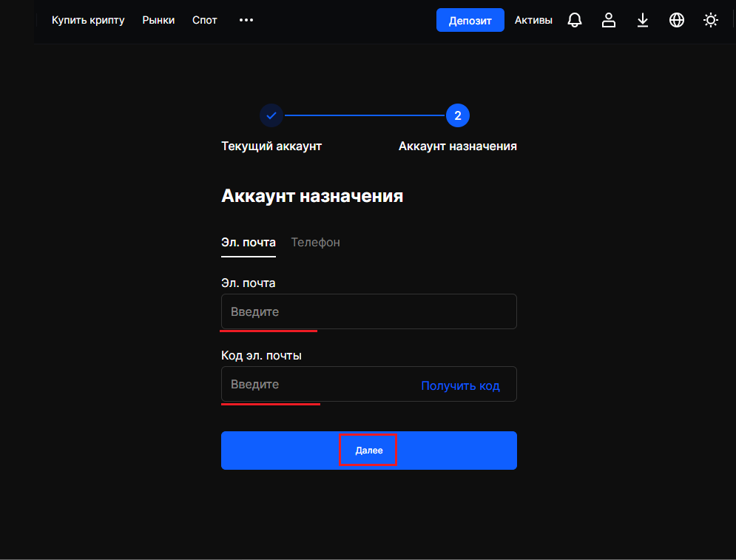The height and width of the screenshot is (560, 736).
Task: Open the Активы menu
Action: (533, 20)
